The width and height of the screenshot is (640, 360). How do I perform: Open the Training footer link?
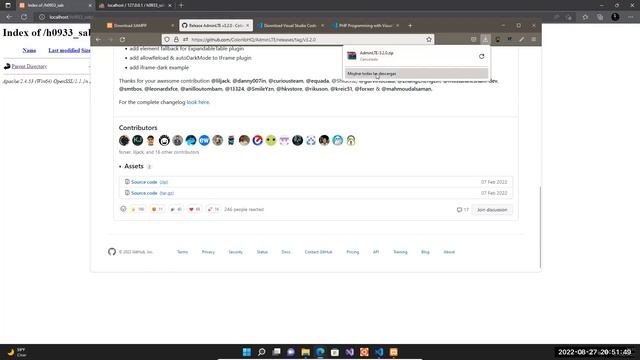click(400, 252)
